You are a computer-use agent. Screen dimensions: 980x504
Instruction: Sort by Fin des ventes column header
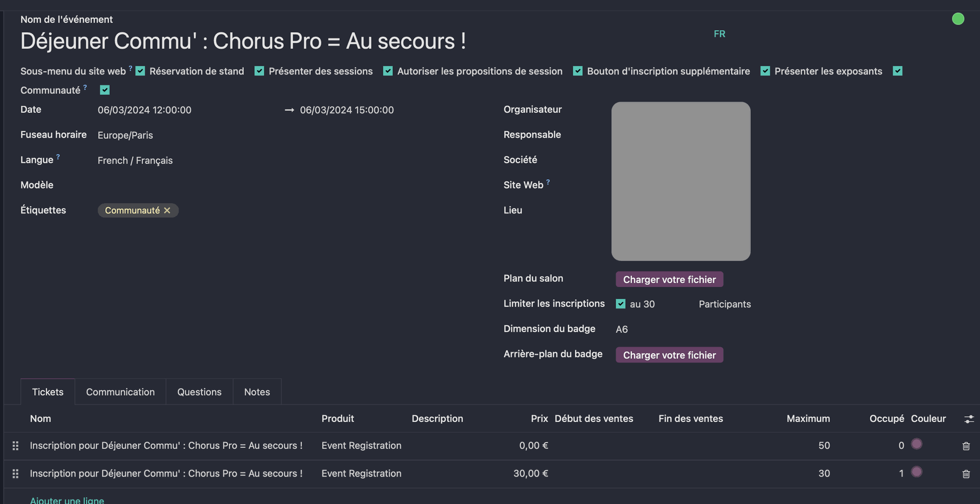click(691, 419)
